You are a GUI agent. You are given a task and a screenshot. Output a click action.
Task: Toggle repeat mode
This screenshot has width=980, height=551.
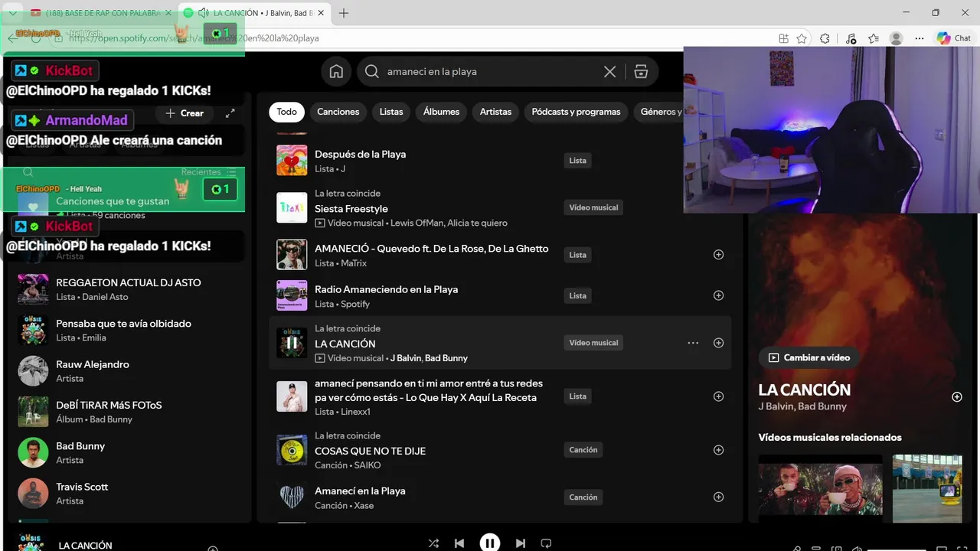(546, 543)
